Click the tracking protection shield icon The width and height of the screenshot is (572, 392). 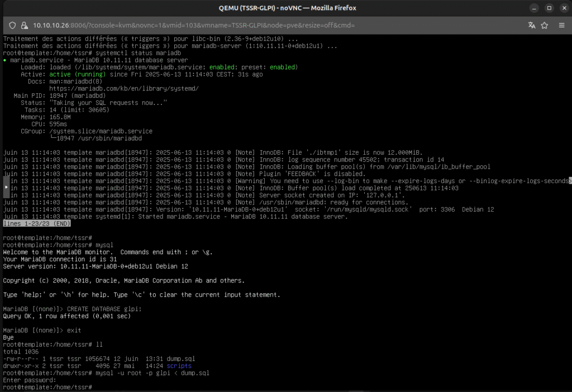coord(12,26)
